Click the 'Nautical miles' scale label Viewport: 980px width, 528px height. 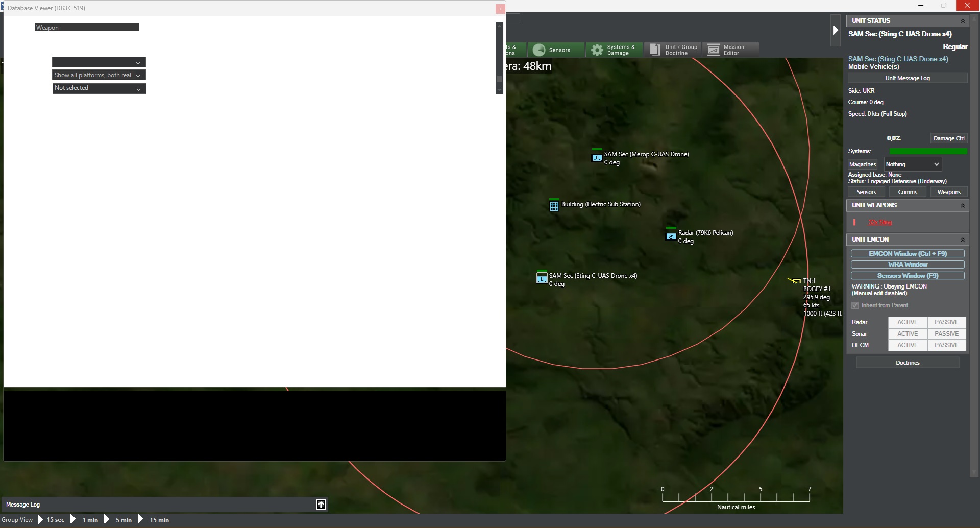pos(736,507)
